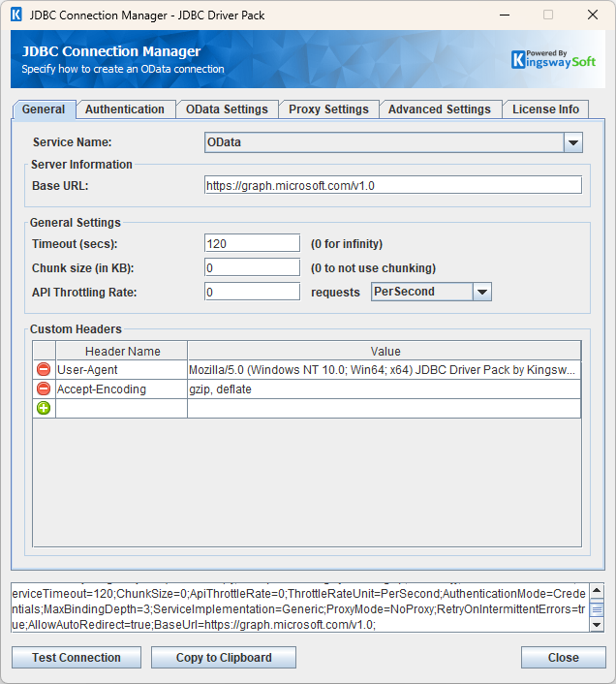Close the window via title bar X
Screen dimensions: 616x684
click(x=593, y=15)
